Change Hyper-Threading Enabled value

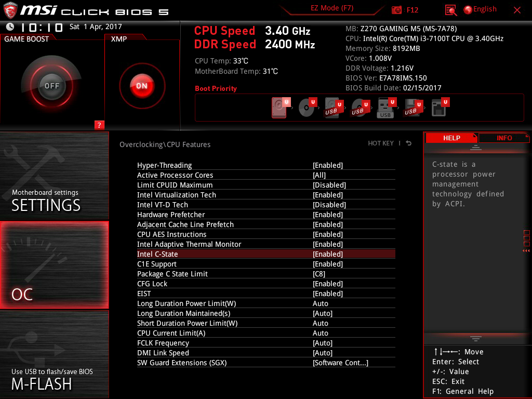(328, 165)
